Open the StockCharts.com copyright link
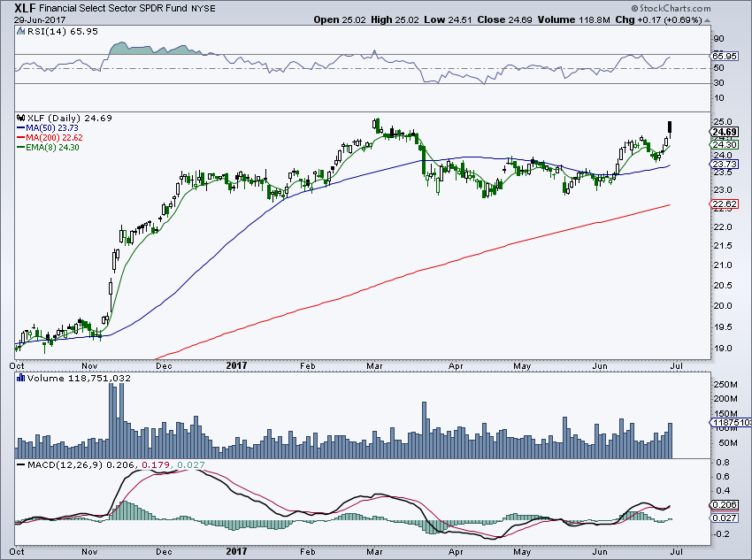The height and width of the screenshot is (560, 752). [671, 9]
